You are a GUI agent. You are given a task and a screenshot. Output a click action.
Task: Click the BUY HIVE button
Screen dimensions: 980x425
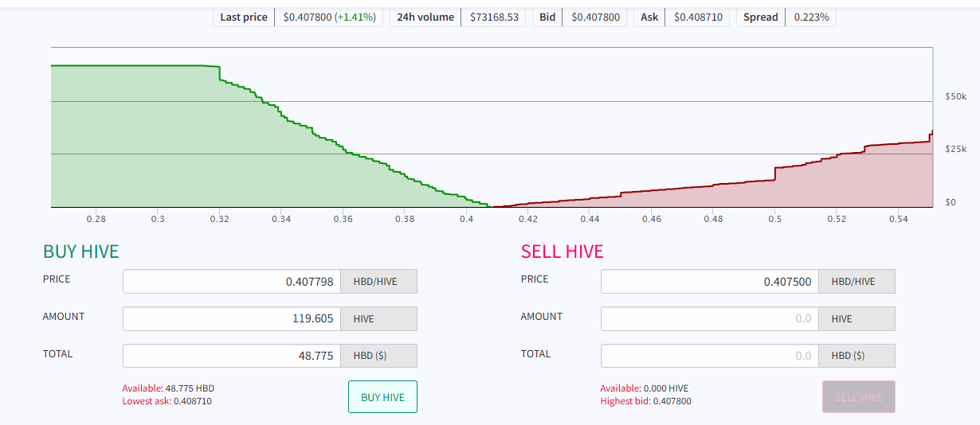pos(382,397)
